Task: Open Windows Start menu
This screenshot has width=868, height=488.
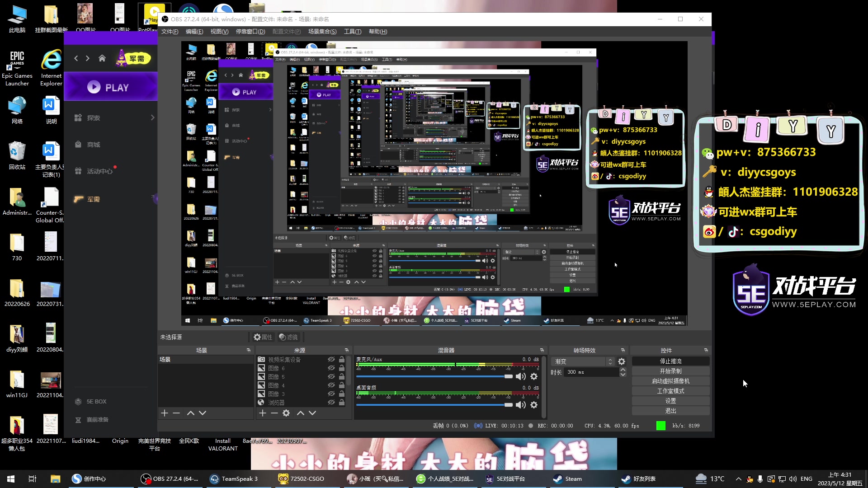Action: pos(11,479)
